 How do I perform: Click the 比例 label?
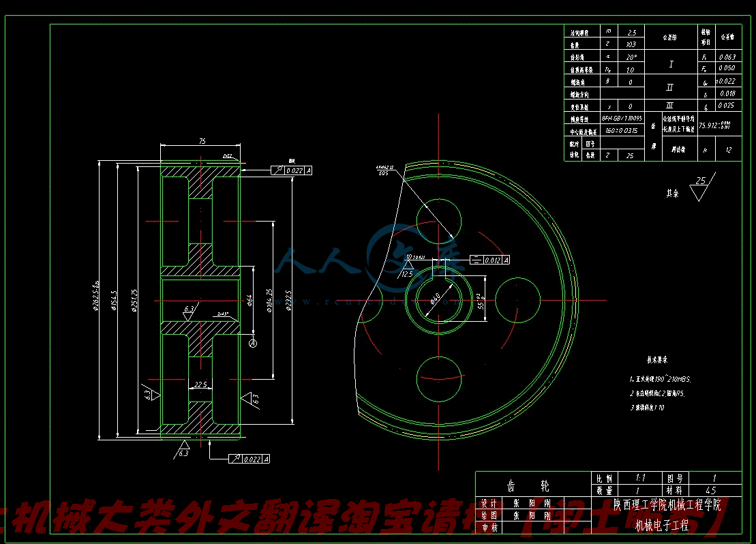click(x=604, y=478)
